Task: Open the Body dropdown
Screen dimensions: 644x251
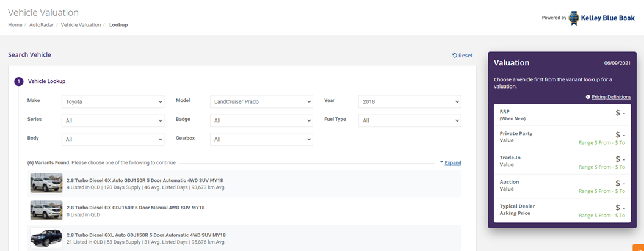Action: point(113,139)
